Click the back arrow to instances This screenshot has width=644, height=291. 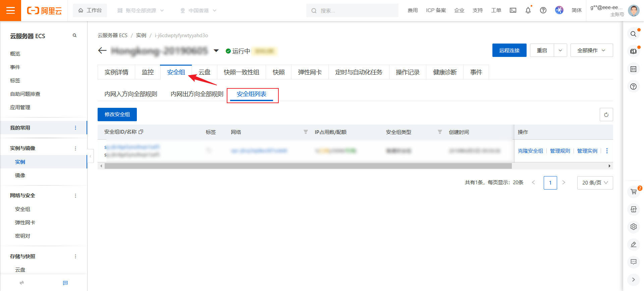coord(102,51)
